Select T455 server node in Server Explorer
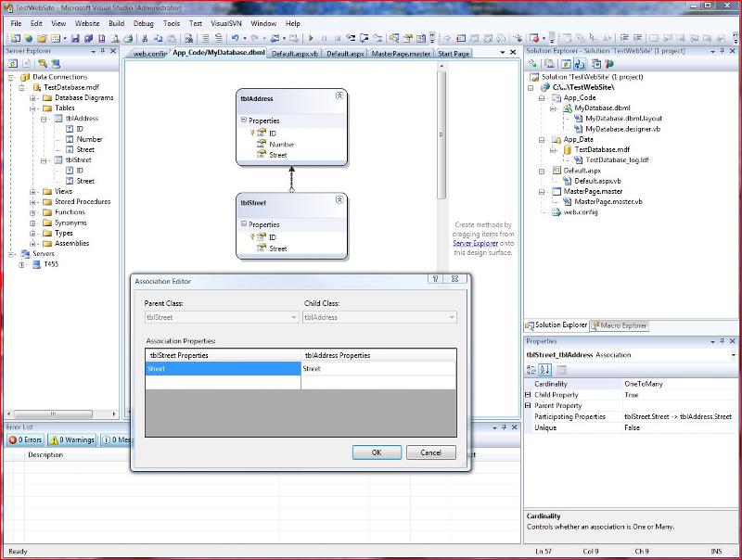The height and width of the screenshot is (560, 742). pos(51,264)
